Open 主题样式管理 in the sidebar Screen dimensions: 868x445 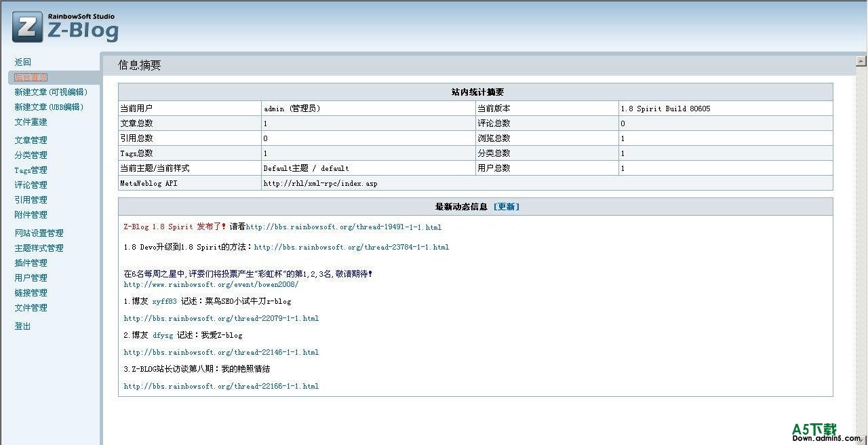pyautogui.click(x=39, y=248)
